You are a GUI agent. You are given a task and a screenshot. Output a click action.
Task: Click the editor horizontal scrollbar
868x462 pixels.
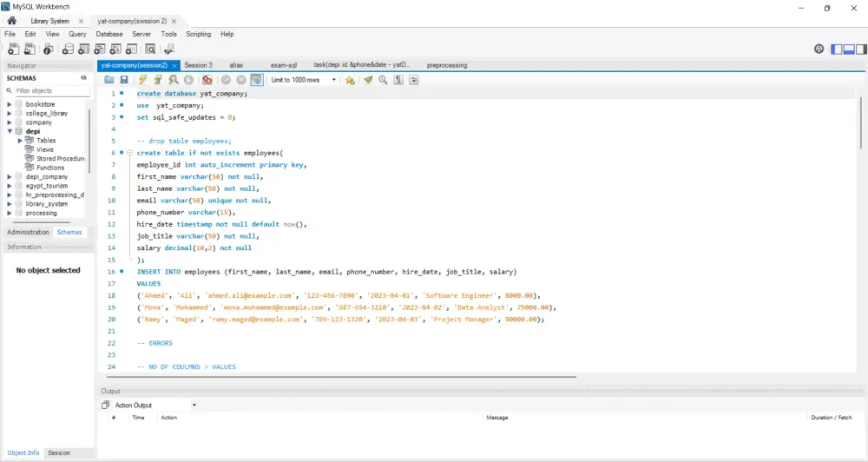point(340,377)
